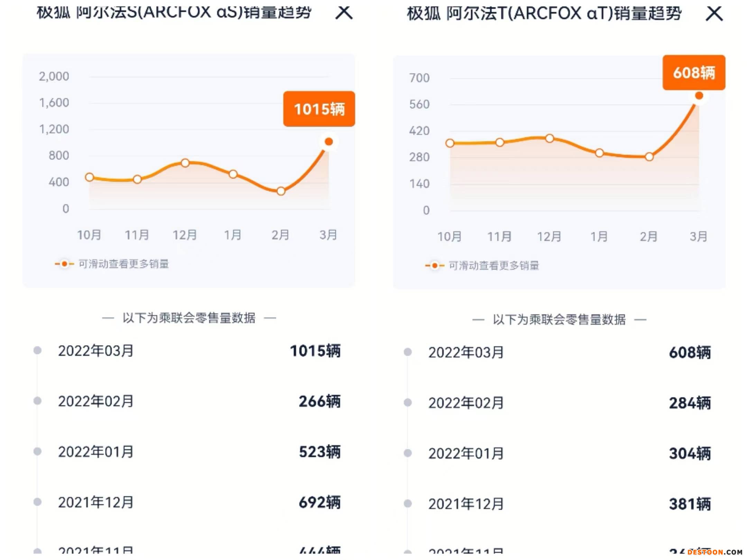Open the 2021年12月 row showing 381辆
The width and height of the screenshot is (747, 560).
pos(557,504)
